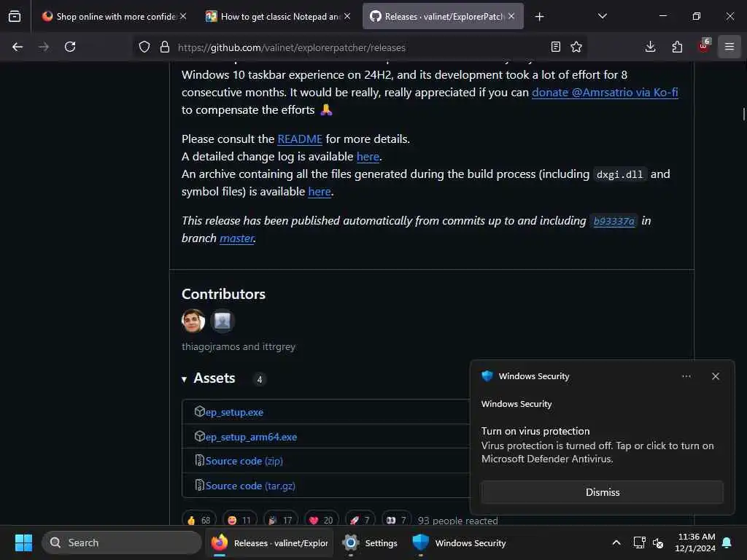Click the page vertical scrollbar thumb

tap(743, 114)
